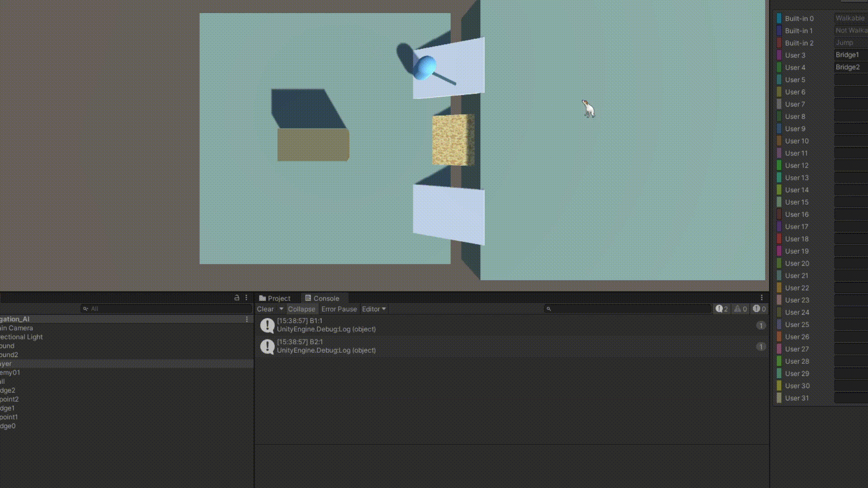Image resolution: width=868 pixels, height=488 pixels.
Task: Open the Clear options dropdown arrow
Action: pyautogui.click(x=281, y=309)
